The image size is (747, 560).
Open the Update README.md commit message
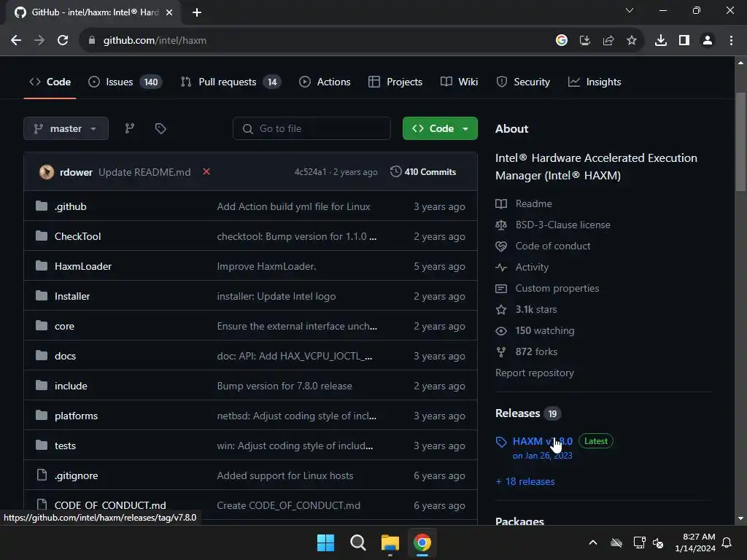(x=144, y=172)
